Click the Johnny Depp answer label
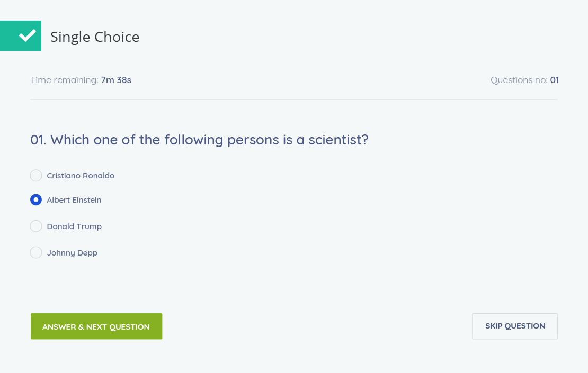Viewport: 588px width, 373px height. point(72,253)
